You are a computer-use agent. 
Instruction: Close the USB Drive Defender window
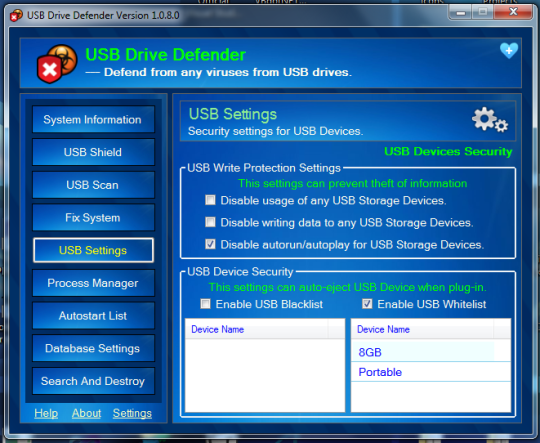click(513, 12)
